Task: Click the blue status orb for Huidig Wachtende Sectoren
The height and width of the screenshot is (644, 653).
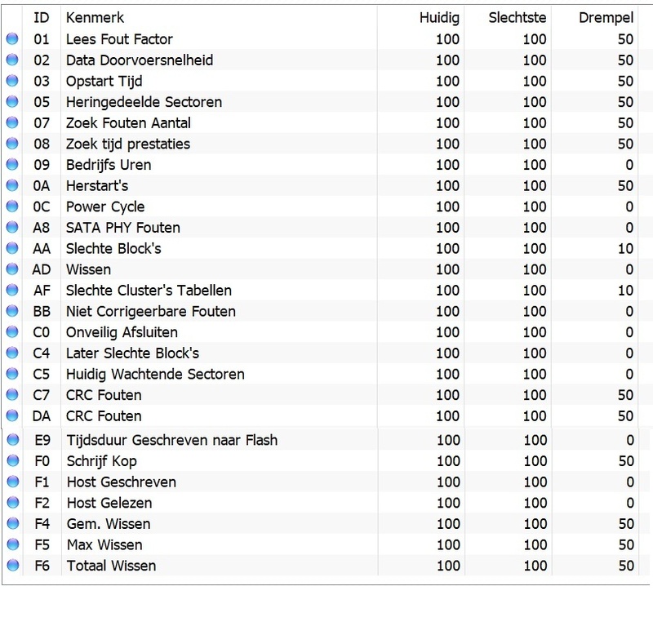Action: 12,373
